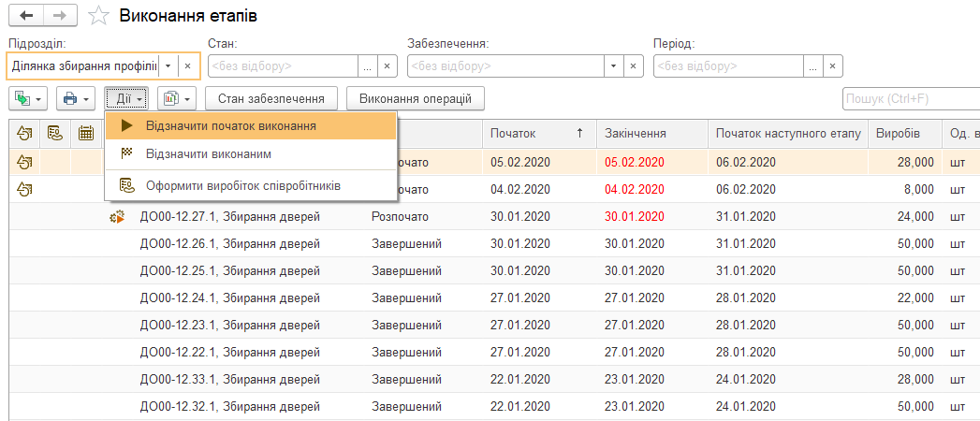Click into the Пошук search field
The width and height of the screenshot is (980, 421).
click(x=908, y=98)
